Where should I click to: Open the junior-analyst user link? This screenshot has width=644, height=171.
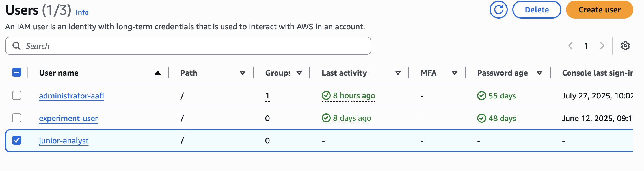click(x=64, y=141)
